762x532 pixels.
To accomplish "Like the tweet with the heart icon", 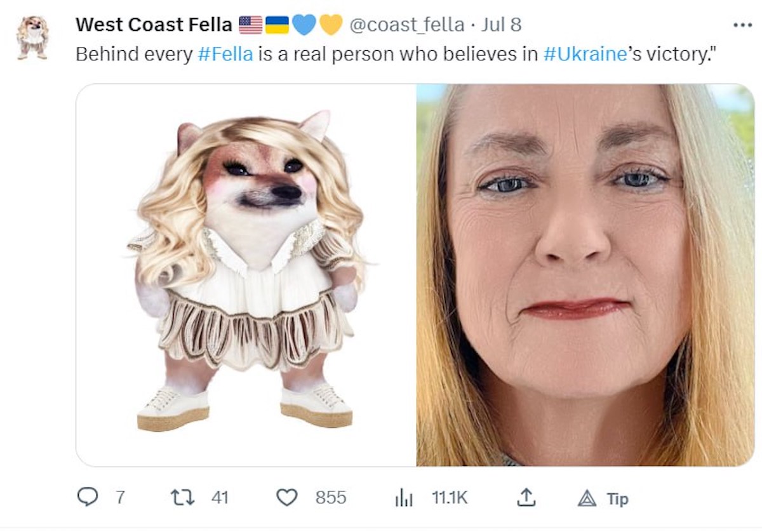I will point(288,497).
